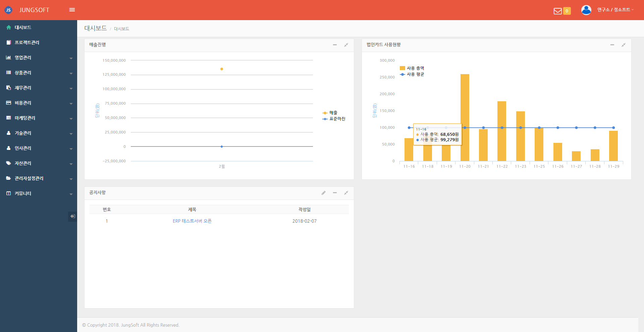Viewport: 644px width, 332px height.
Task: Expand the 영업관리 sidebar menu
Action: coord(39,58)
